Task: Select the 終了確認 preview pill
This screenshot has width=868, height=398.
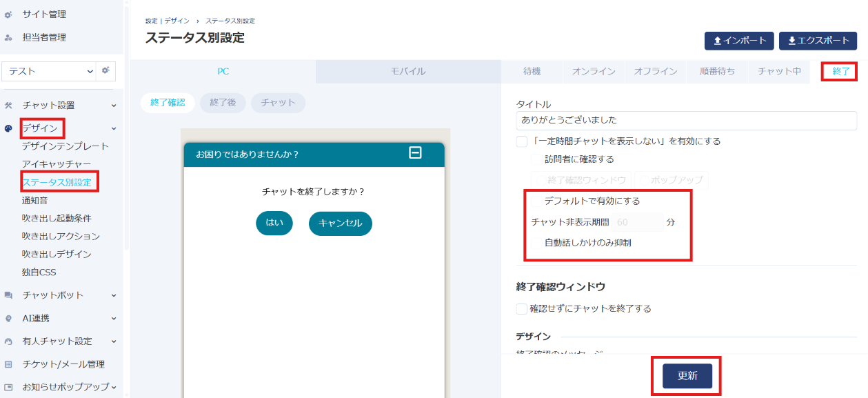Action: click(x=168, y=103)
